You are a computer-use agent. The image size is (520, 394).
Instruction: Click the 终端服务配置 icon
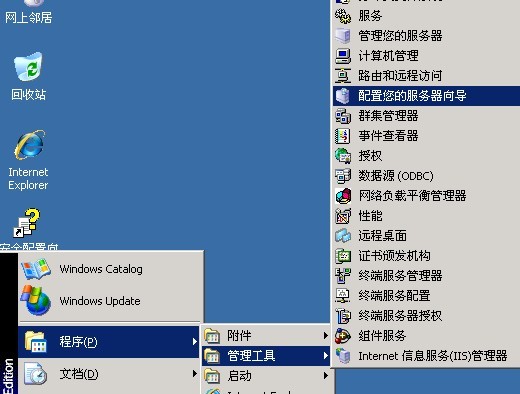click(343, 296)
